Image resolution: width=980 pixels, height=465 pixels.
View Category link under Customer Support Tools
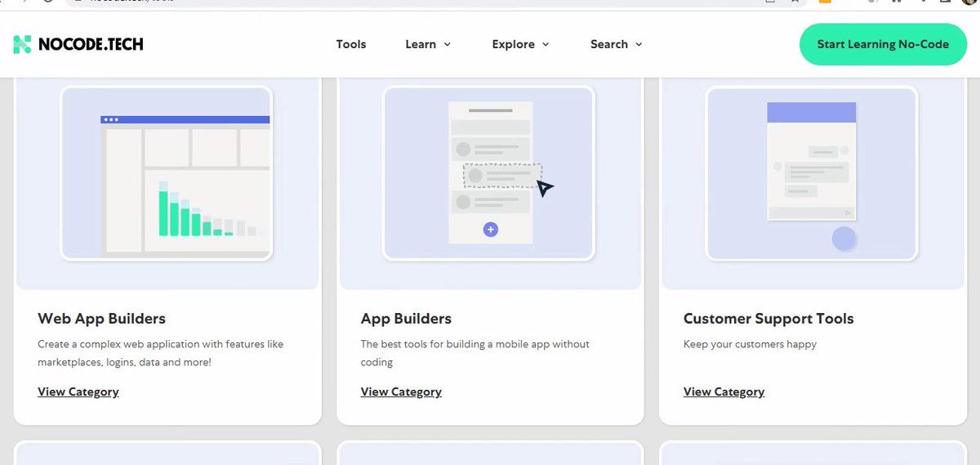click(x=724, y=391)
